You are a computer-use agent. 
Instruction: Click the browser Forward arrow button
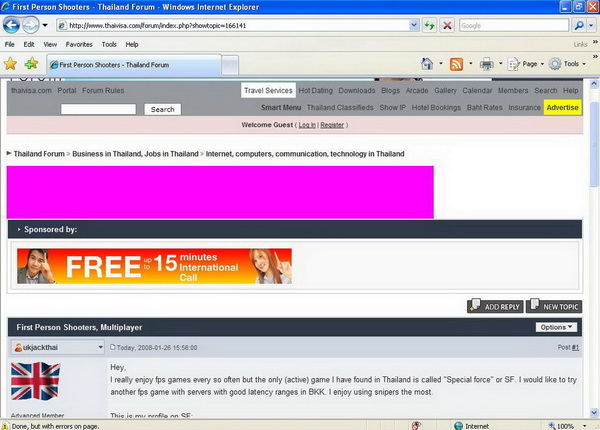30,26
